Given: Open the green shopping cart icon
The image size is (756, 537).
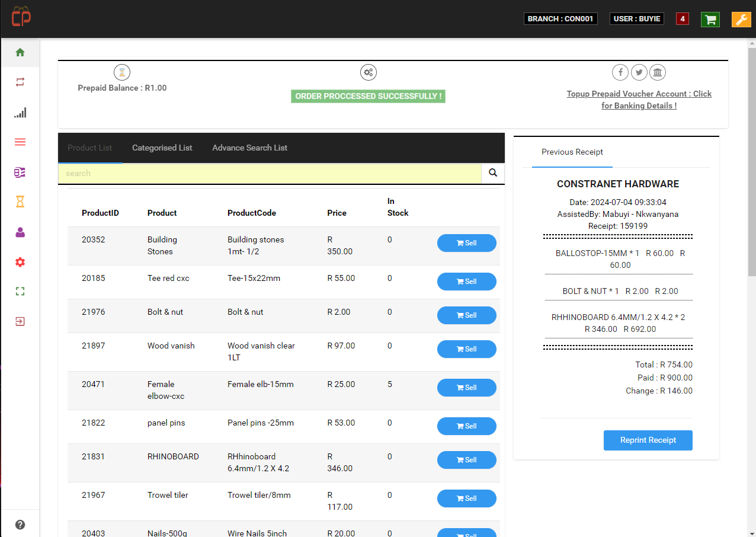Looking at the screenshot, I should (710, 19).
